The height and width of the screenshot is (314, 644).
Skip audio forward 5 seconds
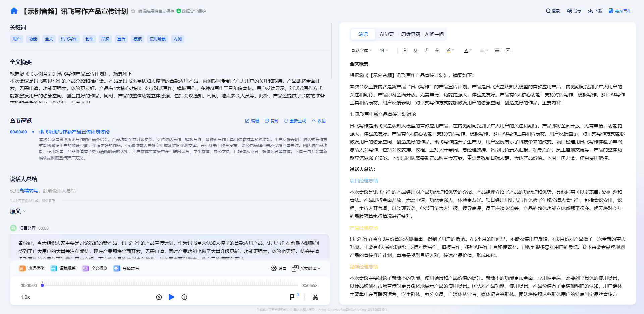(x=184, y=297)
